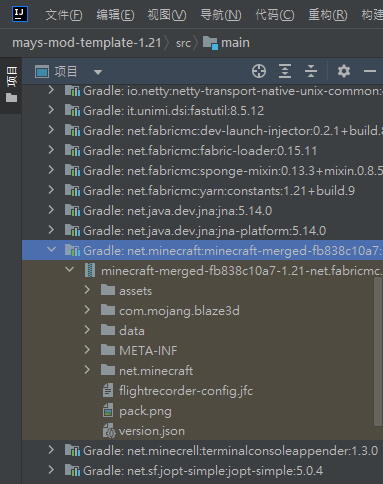
Task: Expand the com.mojang.blaze3d package
Action: tap(87, 310)
